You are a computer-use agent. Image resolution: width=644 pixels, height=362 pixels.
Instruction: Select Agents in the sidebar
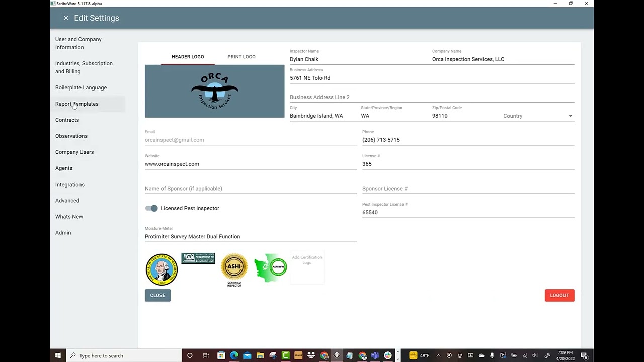(x=64, y=168)
